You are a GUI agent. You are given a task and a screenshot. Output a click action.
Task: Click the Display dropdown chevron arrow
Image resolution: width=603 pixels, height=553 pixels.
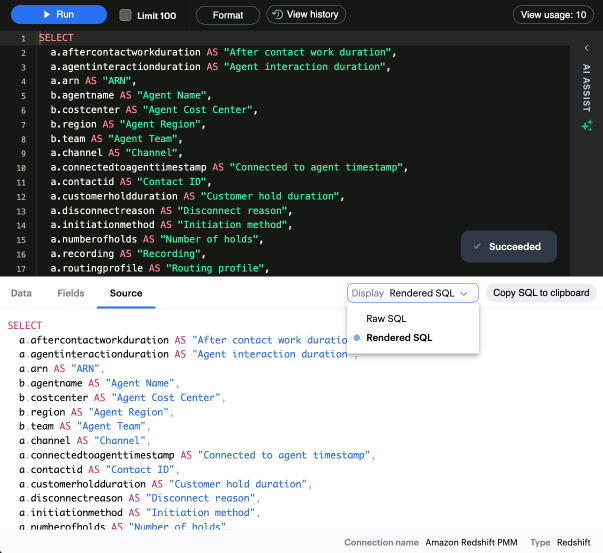[464, 293]
